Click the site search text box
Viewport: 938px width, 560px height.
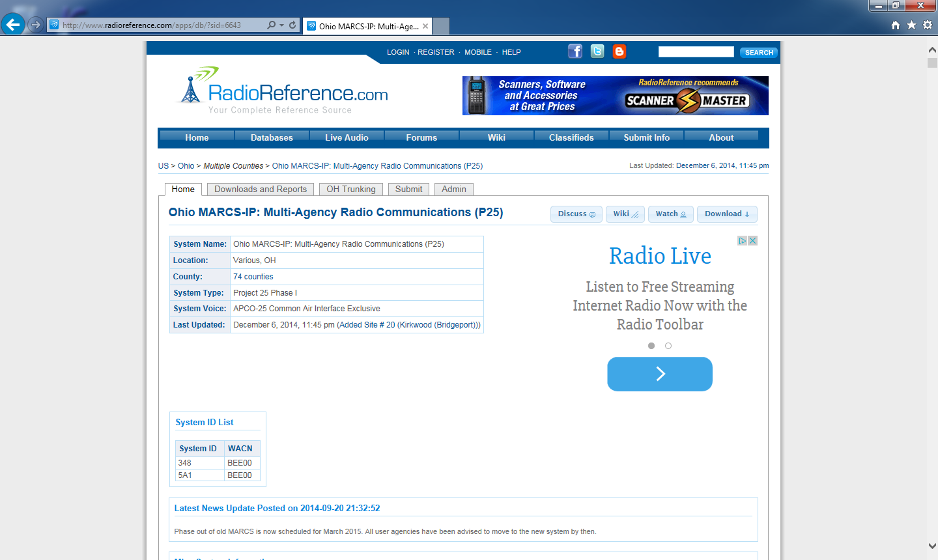pyautogui.click(x=696, y=52)
